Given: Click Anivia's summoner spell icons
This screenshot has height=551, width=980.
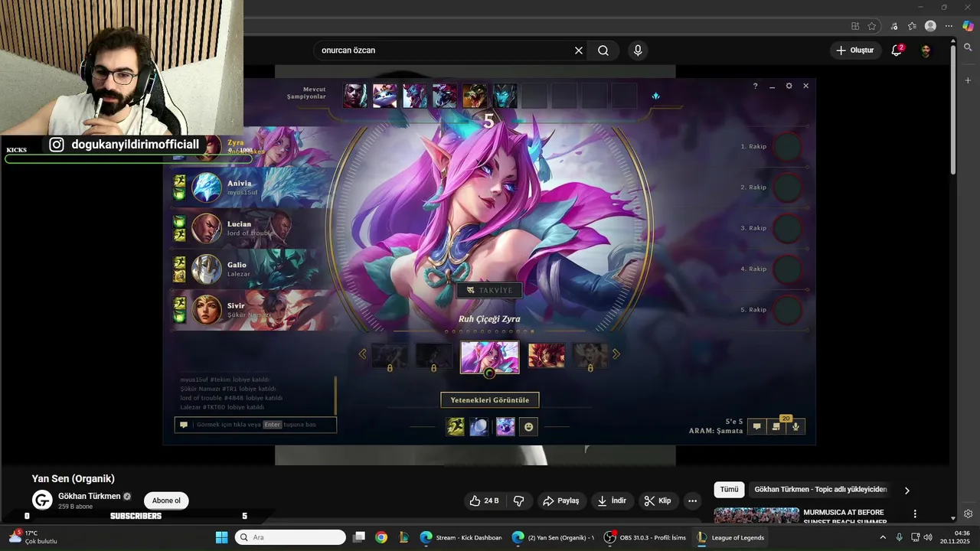Looking at the screenshot, I should click(179, 187).
